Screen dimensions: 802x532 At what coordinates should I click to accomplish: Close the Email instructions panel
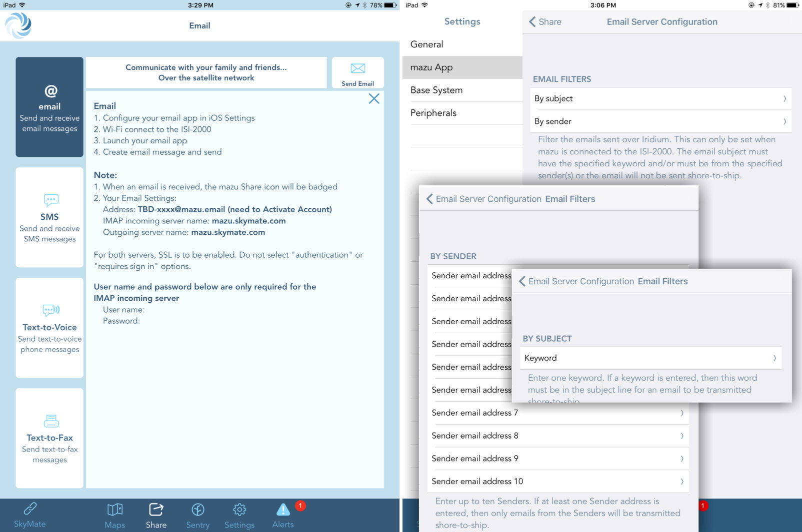pyautogui.click(x=374, y=98)
